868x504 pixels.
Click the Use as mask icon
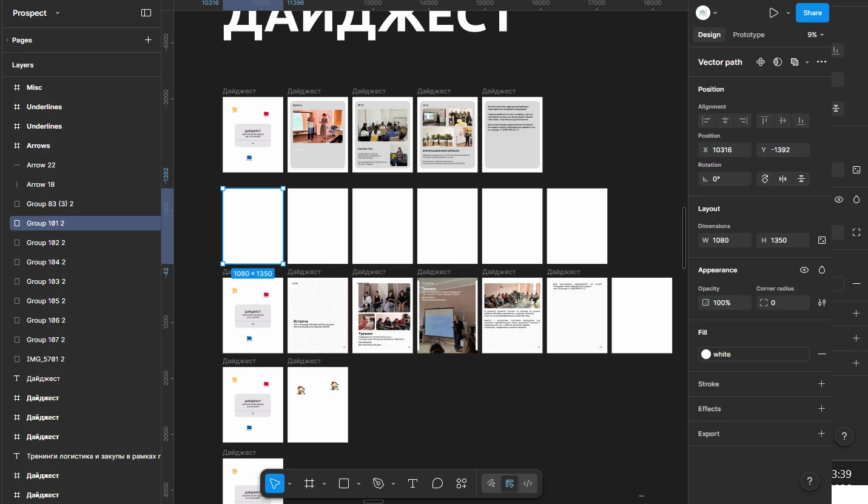(x=778, y=62)
